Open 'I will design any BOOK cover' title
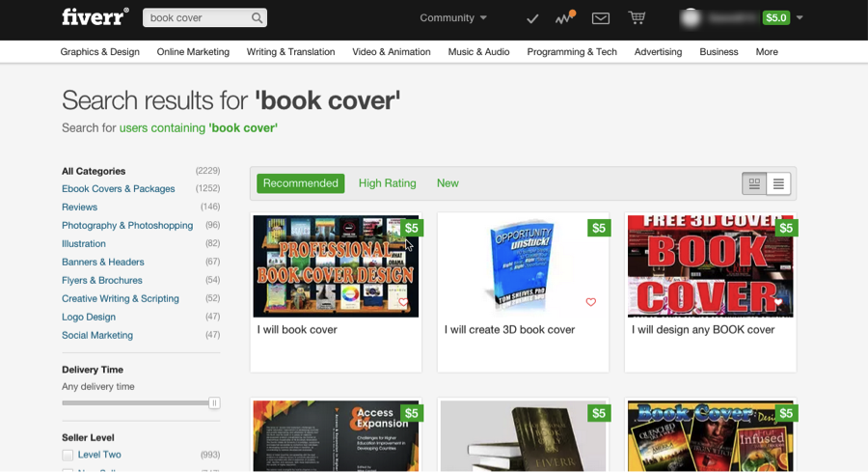Screen dimensions: 868x472 [x=703, y=329]
